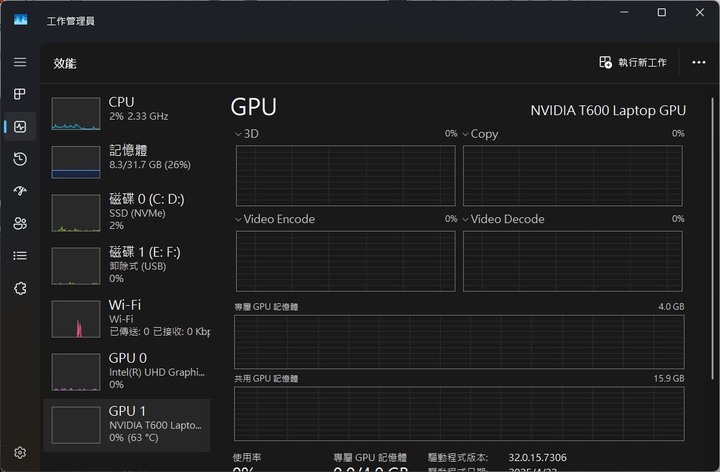Select 磁碟 1 (E: F:) entry

pos(127,265)
